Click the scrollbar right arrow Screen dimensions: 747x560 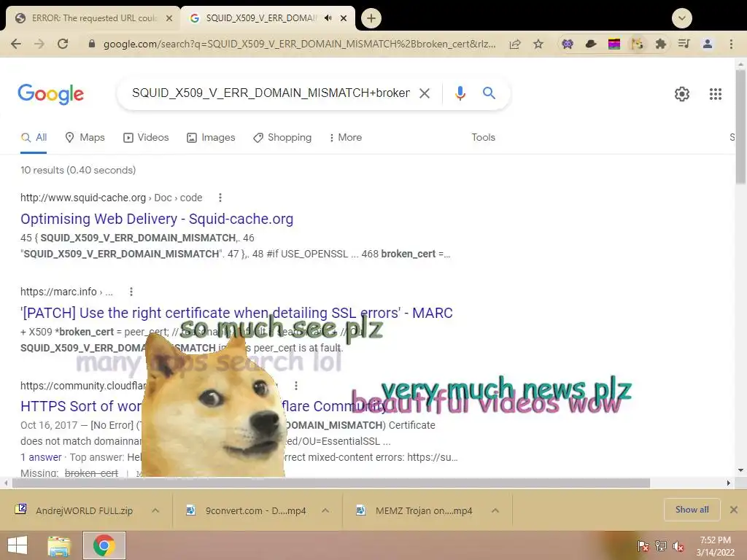click(729, 483)
